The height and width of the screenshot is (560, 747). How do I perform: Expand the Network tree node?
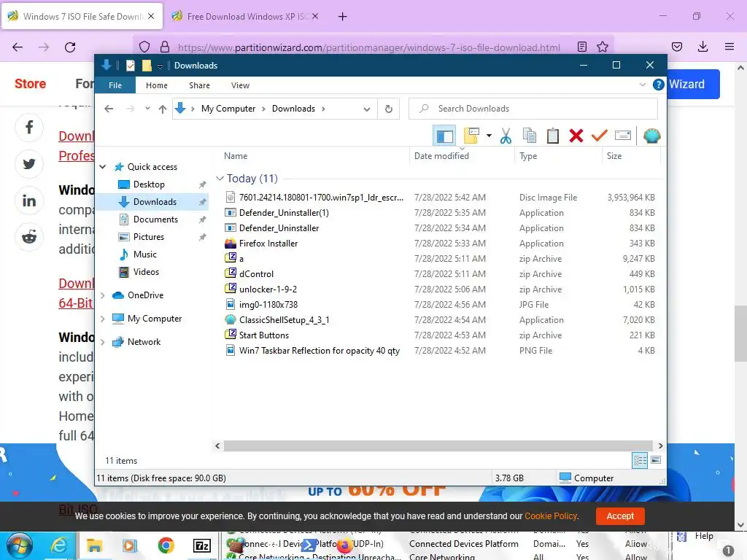pyautogui.click(x=102, y=342)
